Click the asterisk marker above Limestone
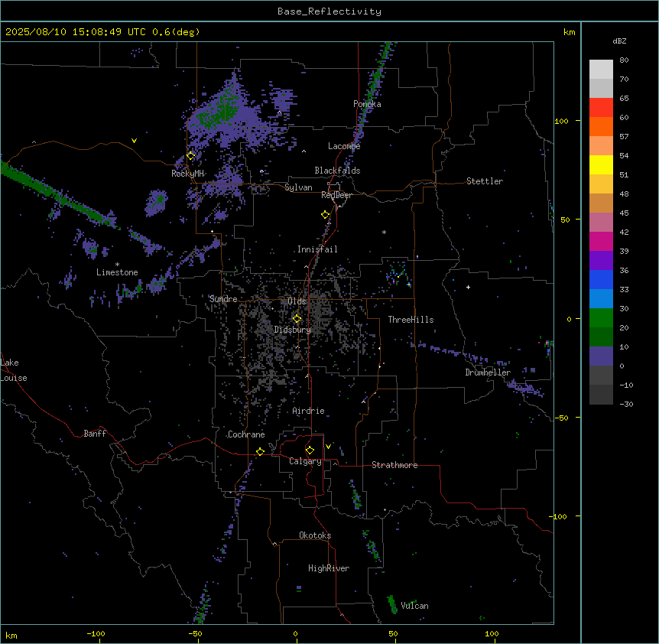659x644 pixels. click(117, 265)
